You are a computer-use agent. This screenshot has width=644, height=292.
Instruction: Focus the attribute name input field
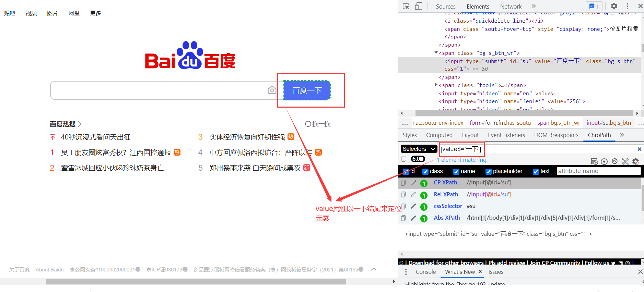[598, 171]
